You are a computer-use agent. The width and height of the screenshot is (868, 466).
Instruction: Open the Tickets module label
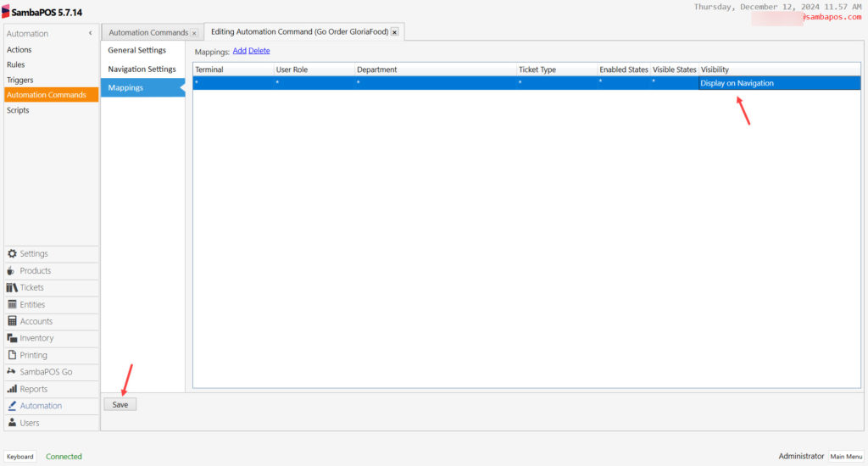pyautogui.click(x=31, y=287)
